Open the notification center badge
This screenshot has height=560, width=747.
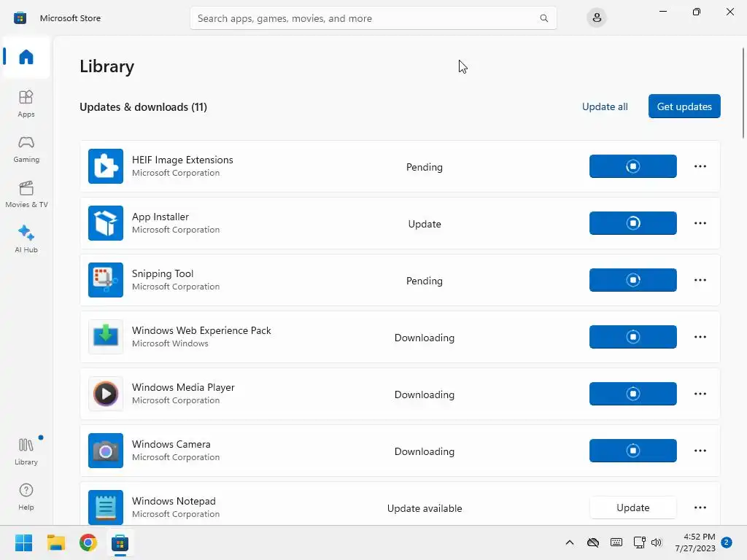726,542
